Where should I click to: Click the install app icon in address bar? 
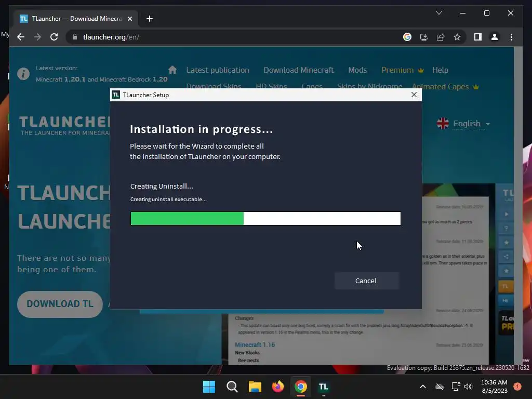(x=424, y=37)
